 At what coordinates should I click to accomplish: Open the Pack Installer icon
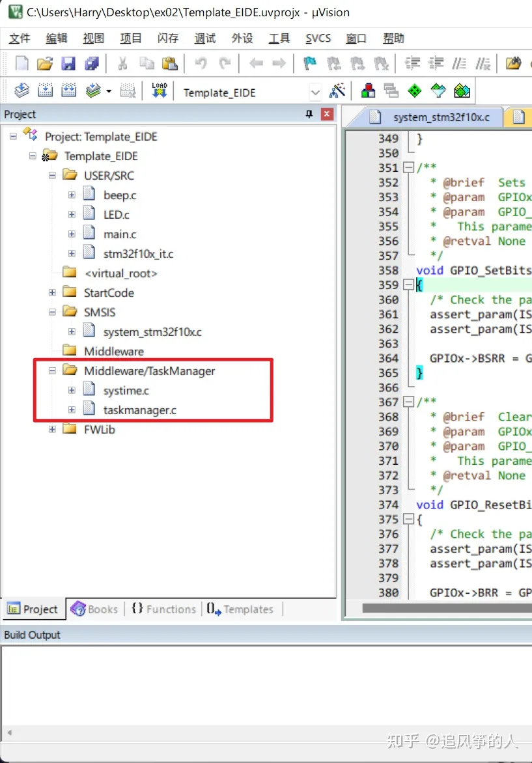click(462, 90)
